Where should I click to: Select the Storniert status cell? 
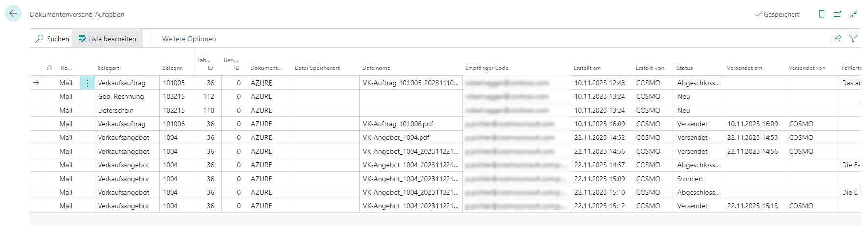pyautogui.click(x=690, y=179)
